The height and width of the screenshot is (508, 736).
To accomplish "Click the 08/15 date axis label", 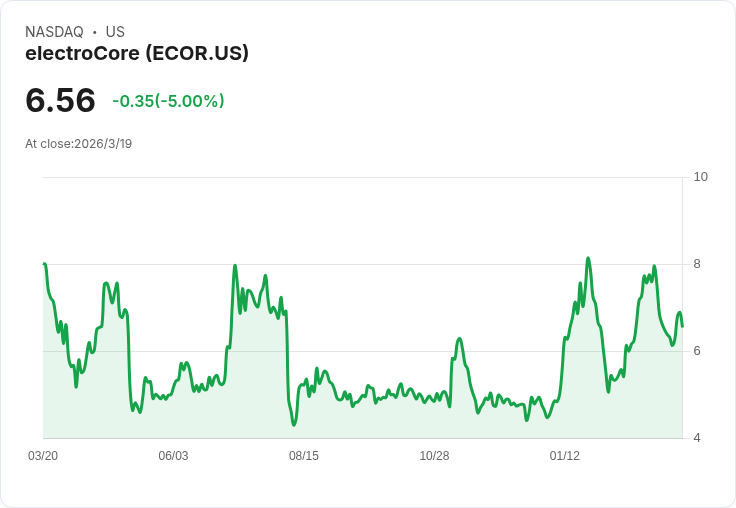I will pos(304,455).
